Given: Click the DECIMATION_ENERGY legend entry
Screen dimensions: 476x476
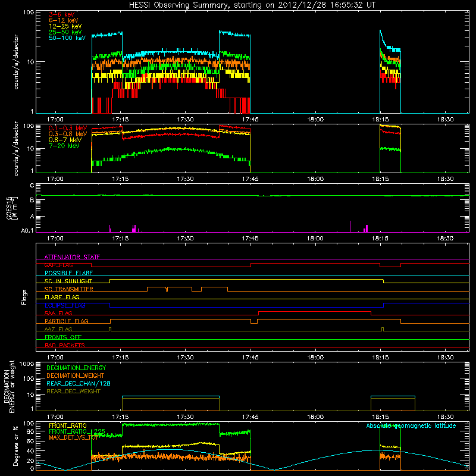Looking at the screenshot, I should click(76, 368).
